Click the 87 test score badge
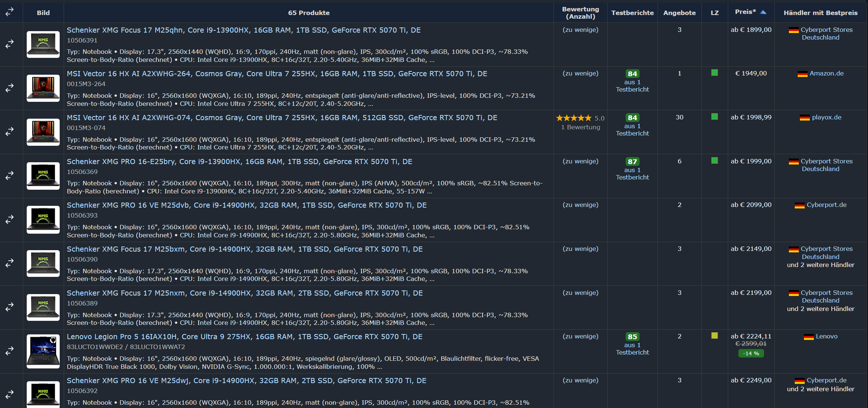Viewport: 868px width, 408px height. (x=632, y=162)
